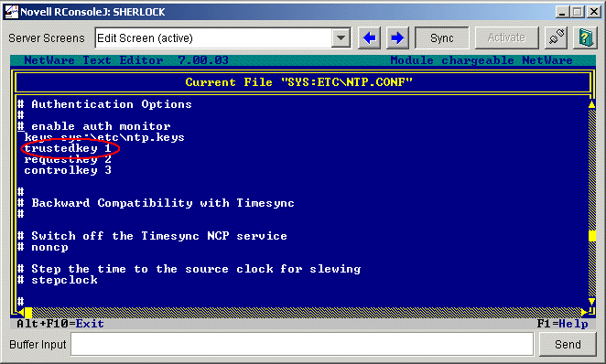Image resolution: width=606 pixels, height=364 pixels.
Task: Click the Sync button
Action: 442,37
